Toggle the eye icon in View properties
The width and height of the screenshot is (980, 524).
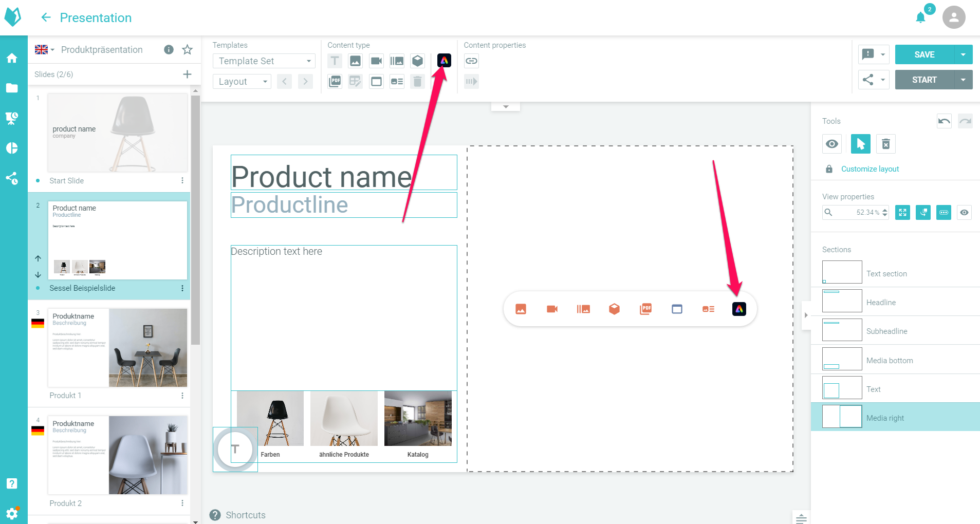pyautogui.click(x=964, y=213)
